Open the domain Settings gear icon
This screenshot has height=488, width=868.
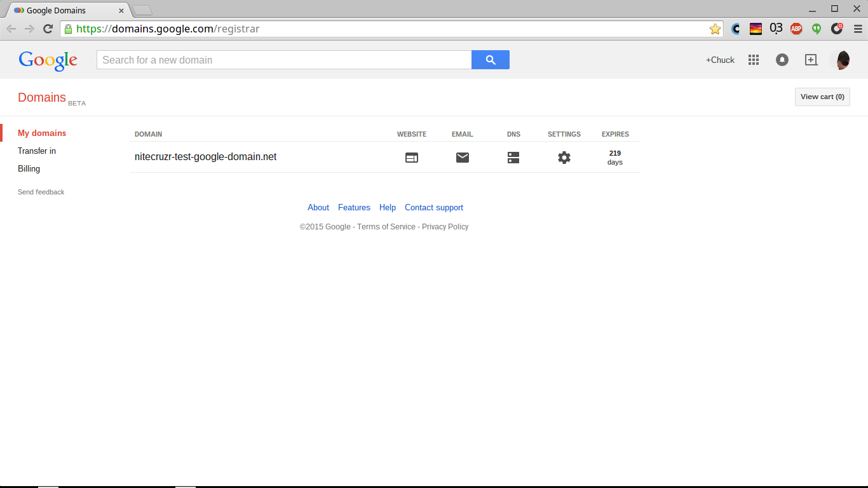564,158
